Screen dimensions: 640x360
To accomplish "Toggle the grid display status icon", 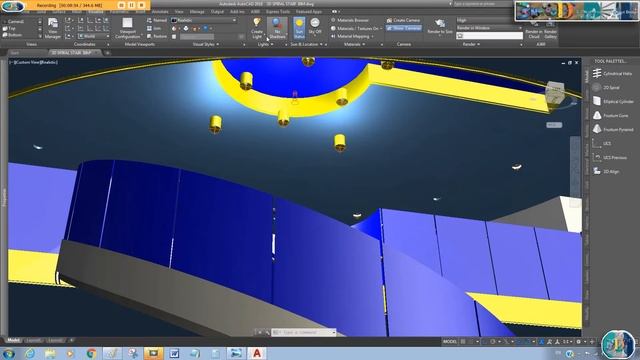I will (463, 341).
